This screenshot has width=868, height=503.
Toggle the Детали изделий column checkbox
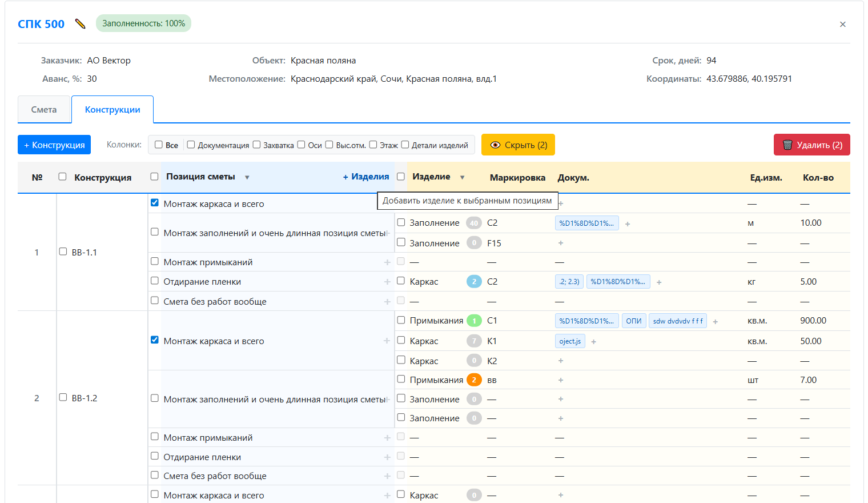coord(405,145)
